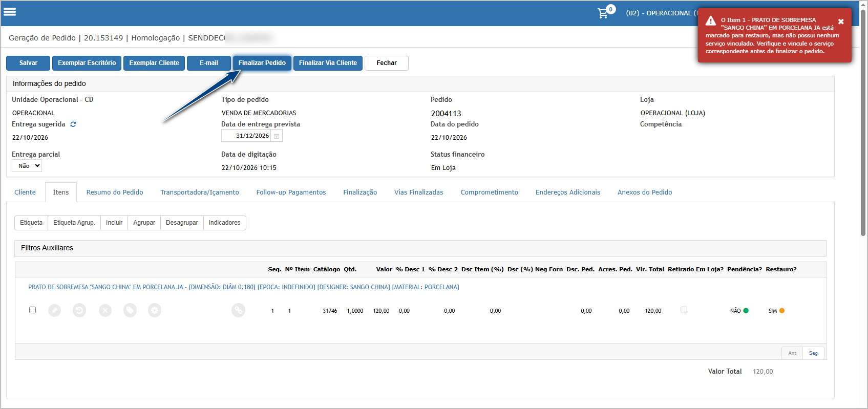868x409 pixels.
Task: Click the Etiqueta toolbar button
Action: coord(31,223)
